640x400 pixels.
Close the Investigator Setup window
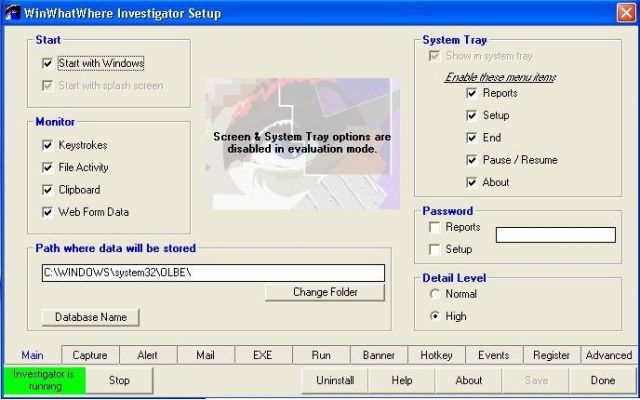pyautogui.click(x=626, y=13)
